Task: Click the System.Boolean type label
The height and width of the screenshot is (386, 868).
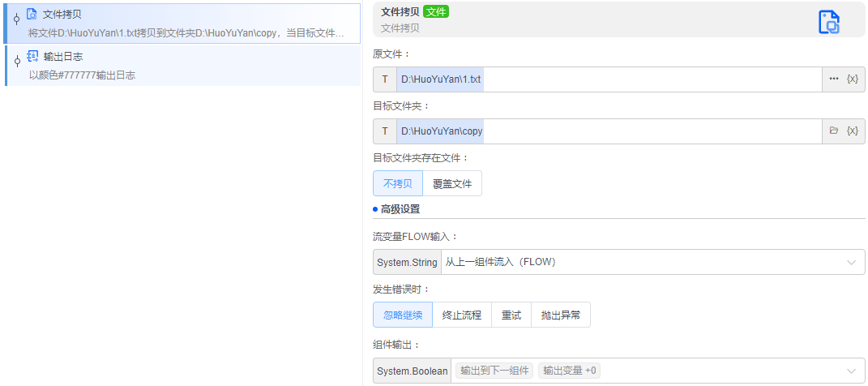Action: pos(413,371)
